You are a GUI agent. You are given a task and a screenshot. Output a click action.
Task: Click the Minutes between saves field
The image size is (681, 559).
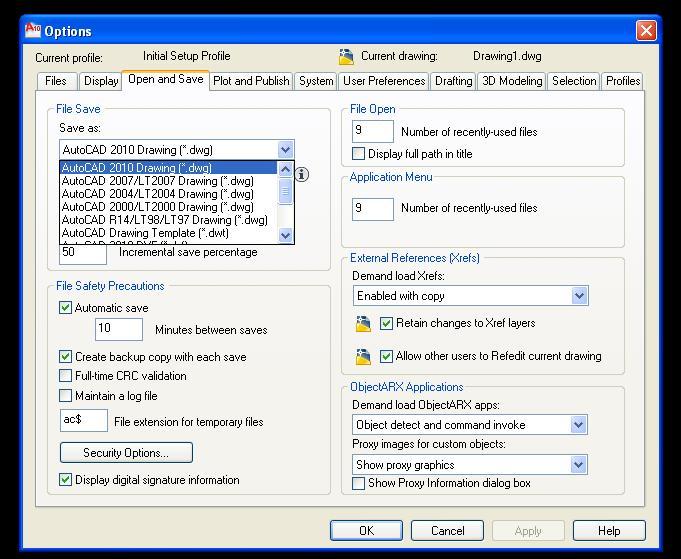(x=119, y=329)
